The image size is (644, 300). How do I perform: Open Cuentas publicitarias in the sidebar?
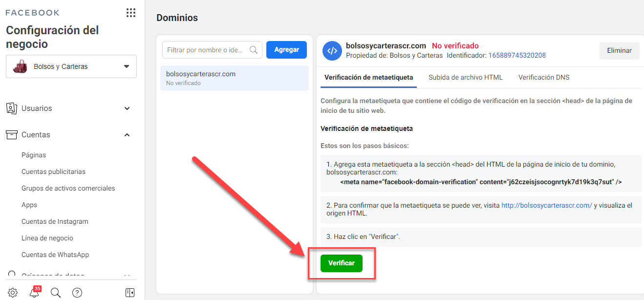tap(53, 171)
